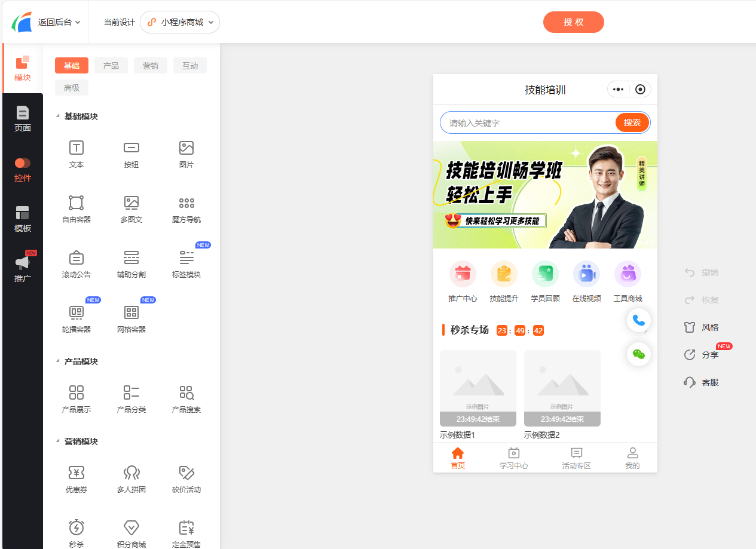Switch to the 营销 category tab
Image resolution: width=756 pixels, height=549 pixels.
coord(150,65)
